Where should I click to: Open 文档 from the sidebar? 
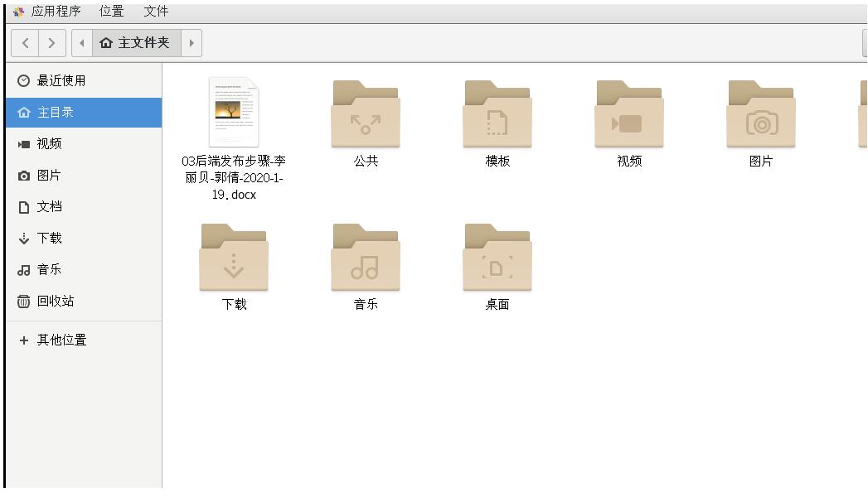(x=84, y=207)
